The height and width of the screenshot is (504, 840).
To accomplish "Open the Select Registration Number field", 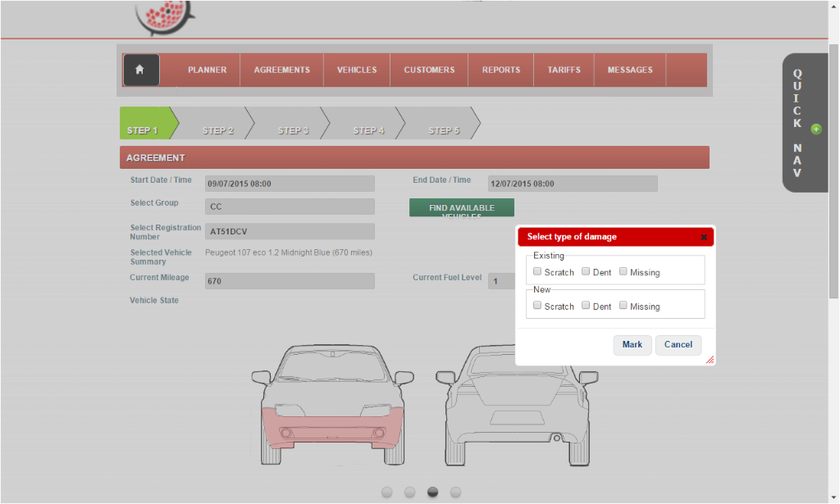I will (289, 232).
